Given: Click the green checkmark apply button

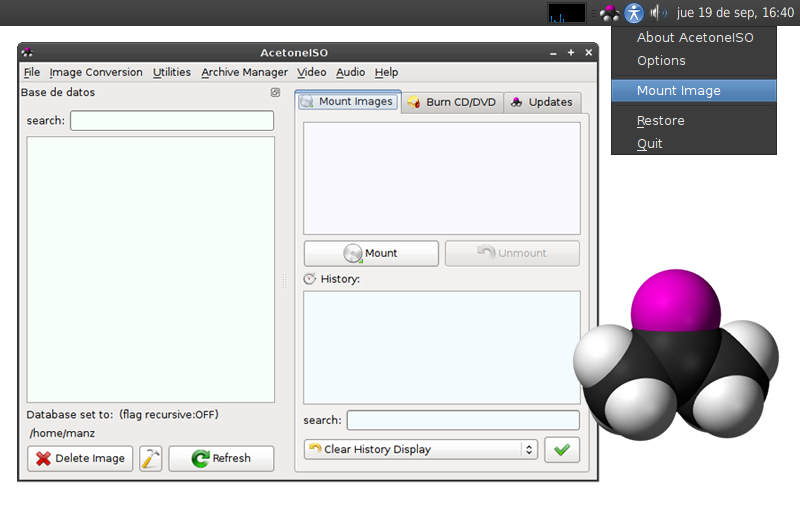Looking at the screenshot, I should (x=562, y=450).
